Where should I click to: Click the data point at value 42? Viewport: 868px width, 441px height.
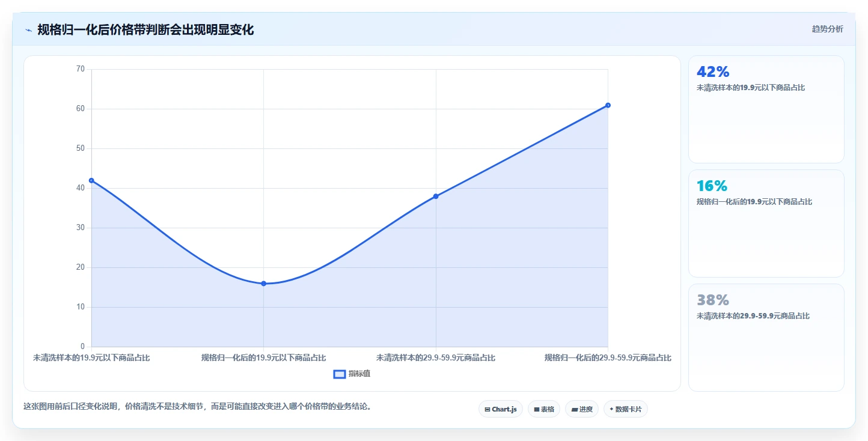tap(91, 180)
